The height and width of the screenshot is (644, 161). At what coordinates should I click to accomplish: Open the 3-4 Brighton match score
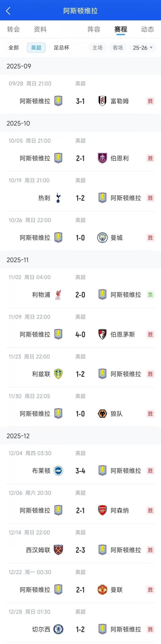[80, 471]
